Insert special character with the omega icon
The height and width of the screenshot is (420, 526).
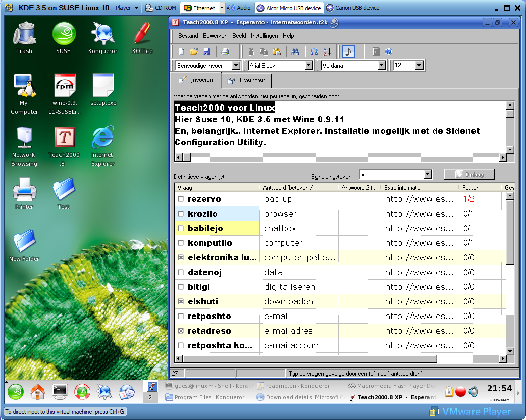[x=314, y=51]
